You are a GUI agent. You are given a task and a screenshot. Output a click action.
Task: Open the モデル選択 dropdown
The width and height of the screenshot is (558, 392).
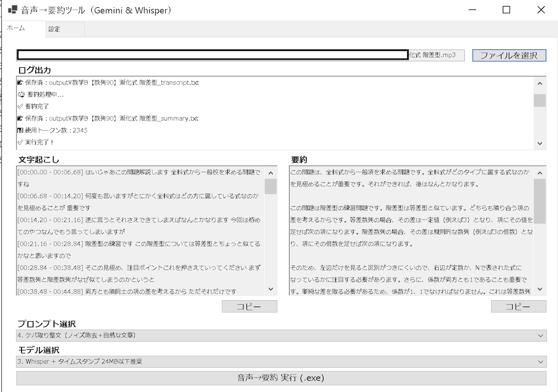[x=281, y=362]
